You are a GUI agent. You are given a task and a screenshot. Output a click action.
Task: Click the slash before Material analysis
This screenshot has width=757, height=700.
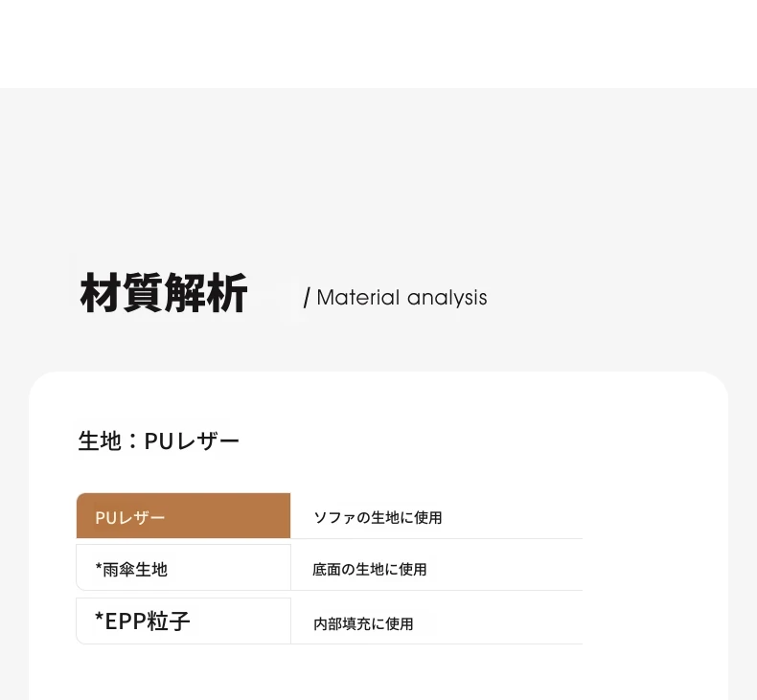click(x=307, y=297)
